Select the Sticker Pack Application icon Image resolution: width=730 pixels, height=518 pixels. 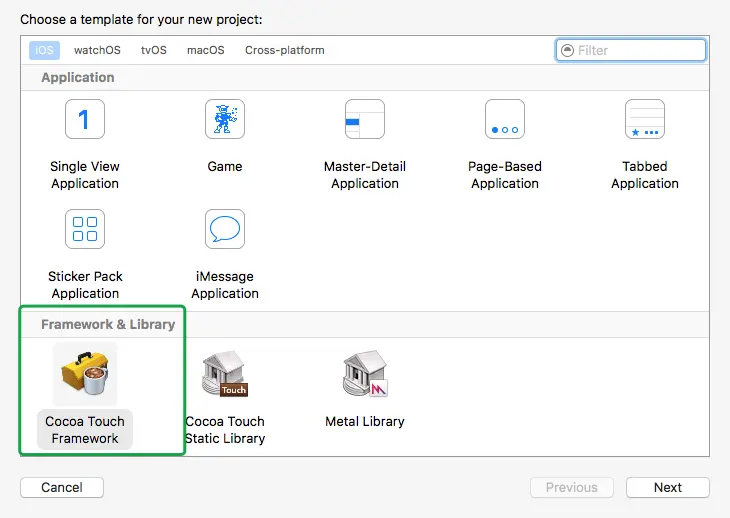pyautogui.click(x=85, y=229)
